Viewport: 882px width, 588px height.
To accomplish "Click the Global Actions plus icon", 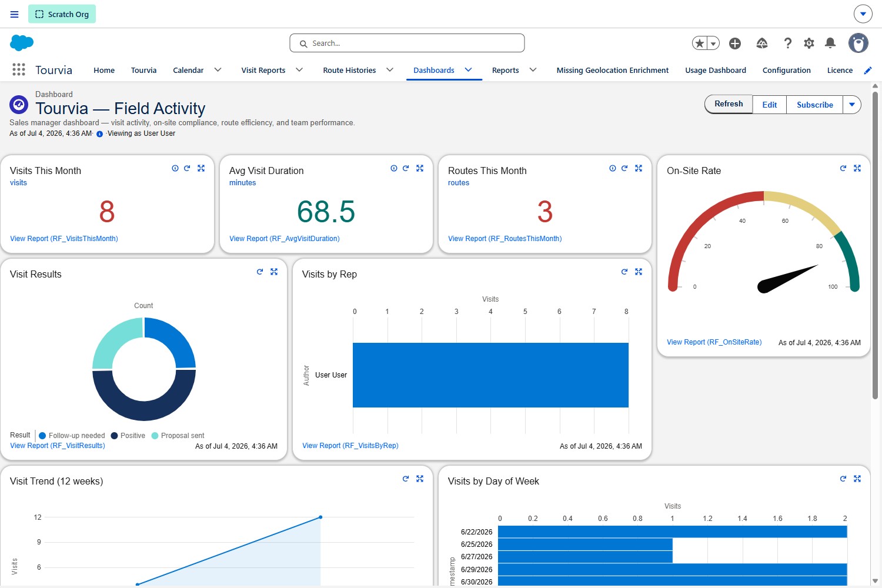I will [x=735, y=43].
